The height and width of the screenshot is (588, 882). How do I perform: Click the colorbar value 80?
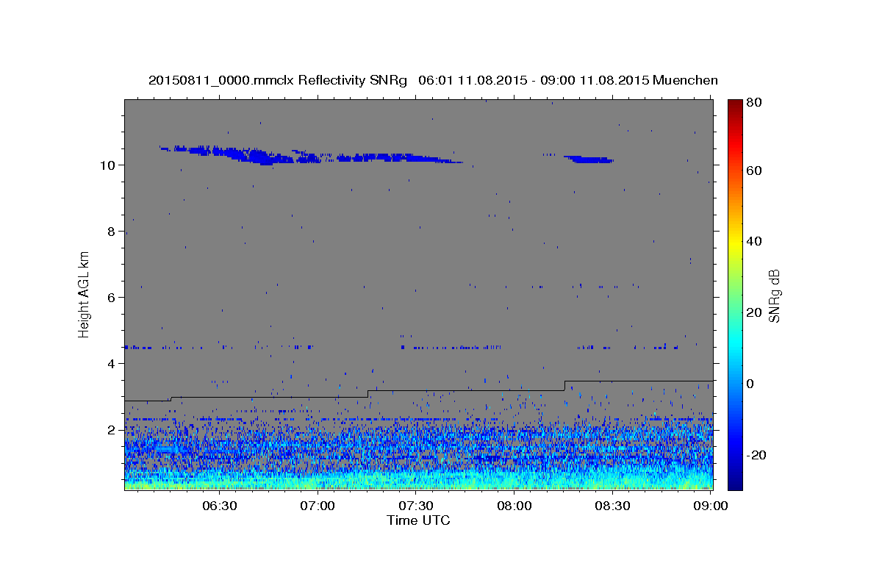click(754, 102)
